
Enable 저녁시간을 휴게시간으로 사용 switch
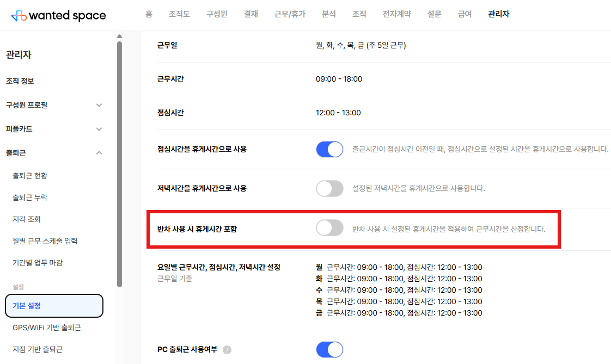click(x=329, y=188)
